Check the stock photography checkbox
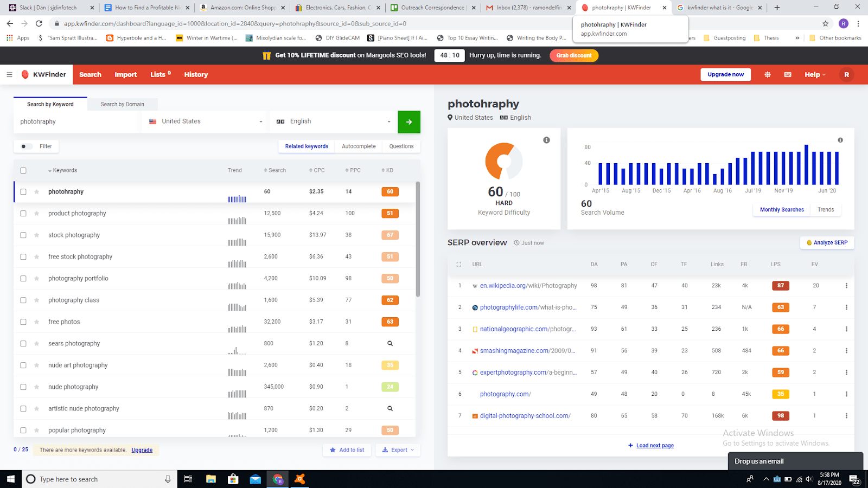The width and height of the screenshot is (868, 488). (x=23, y=235)
